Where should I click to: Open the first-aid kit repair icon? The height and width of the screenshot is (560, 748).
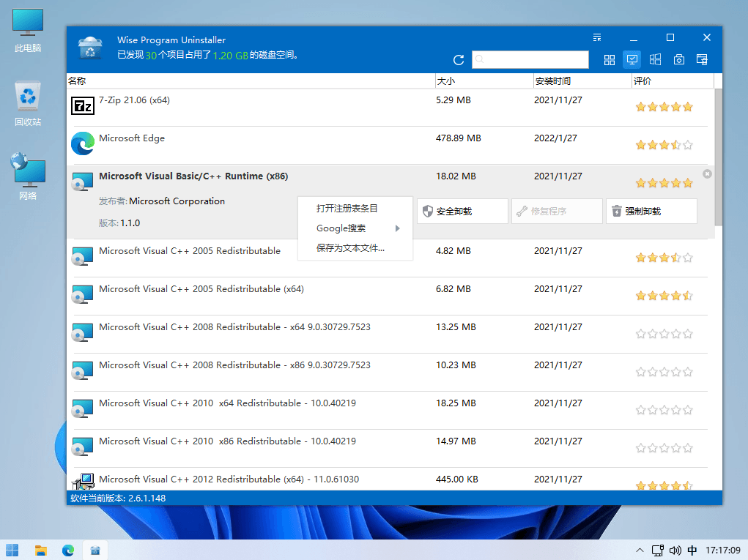(678, 59)
